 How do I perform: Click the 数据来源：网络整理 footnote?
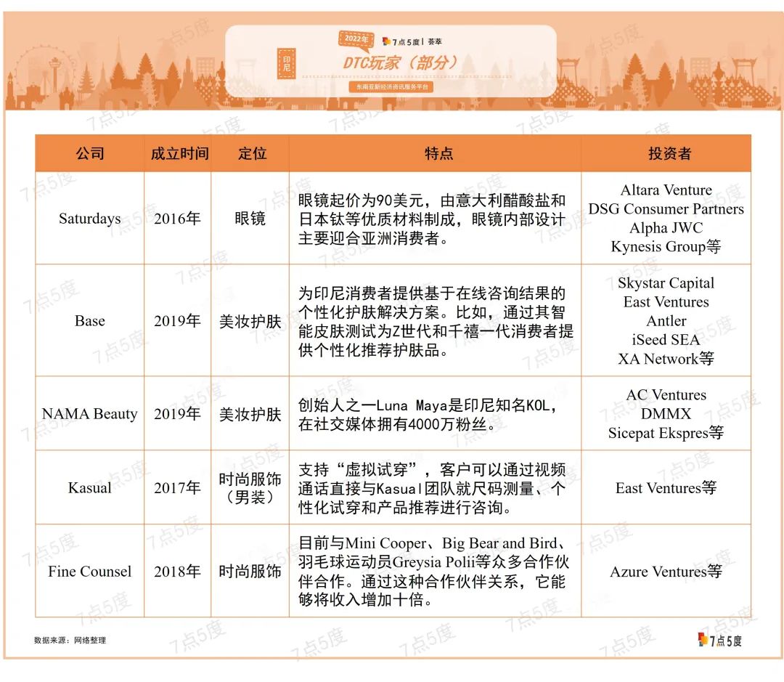tap(70, 640)
